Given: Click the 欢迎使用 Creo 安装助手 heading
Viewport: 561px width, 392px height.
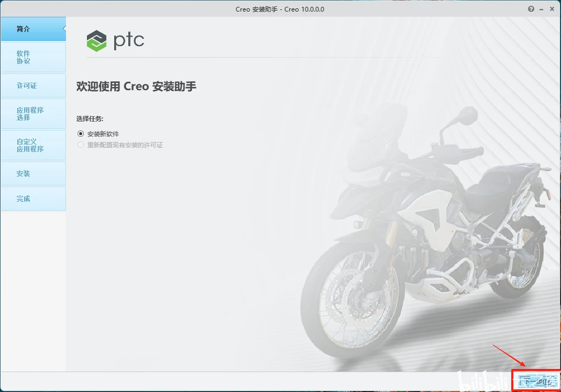Looking at the screenshot, I should 136,86.
